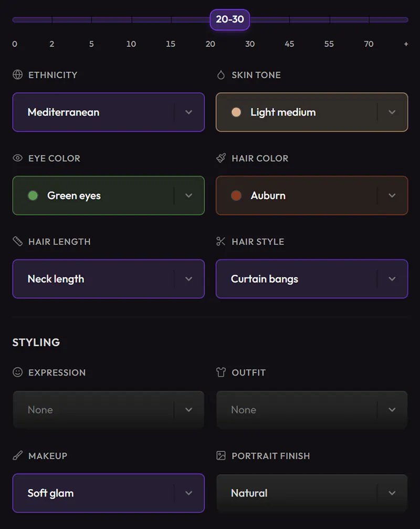Open the Makeup dropdown showing Soft glam

tap(109, 493)
